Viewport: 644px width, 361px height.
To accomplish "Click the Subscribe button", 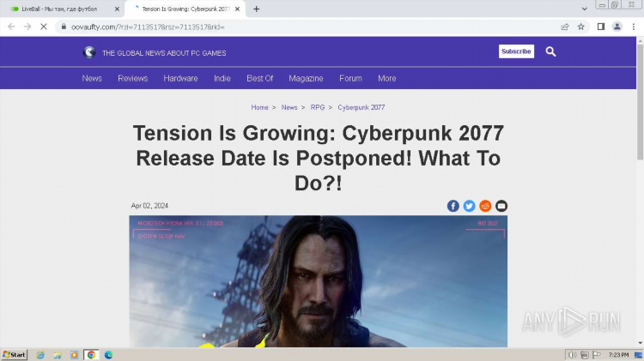I will tap(516, 51).
